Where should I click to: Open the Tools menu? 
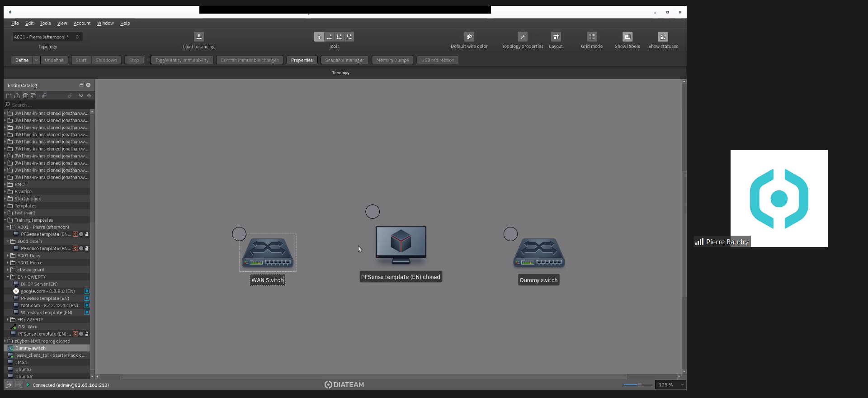[45, 24]
